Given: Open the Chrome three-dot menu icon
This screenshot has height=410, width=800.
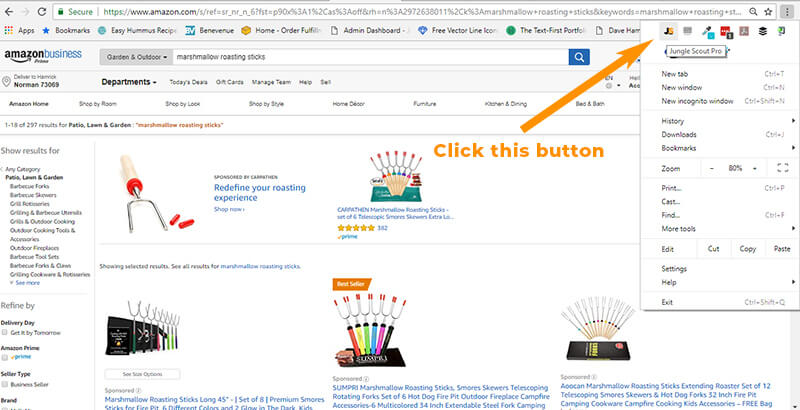Looking at the screenshot, I should (787, 12).
